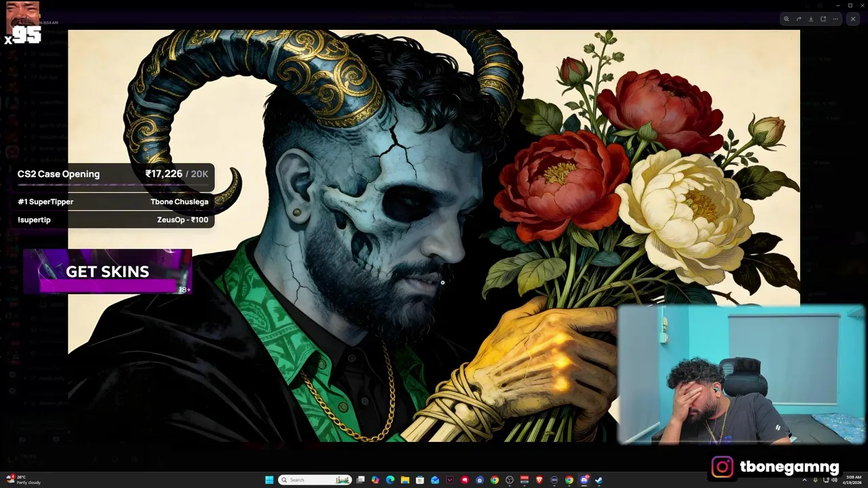Screen dimensions: 868x488
Task: Show hidden system tray icons chevron
Action: tap(804, 480)
